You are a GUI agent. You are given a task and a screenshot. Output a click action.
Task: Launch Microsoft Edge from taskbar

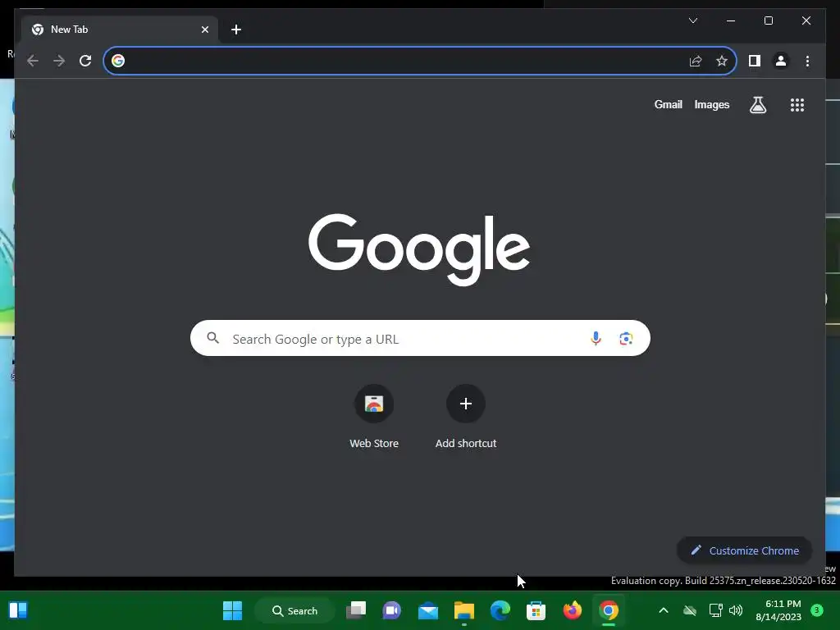[500, 610]
